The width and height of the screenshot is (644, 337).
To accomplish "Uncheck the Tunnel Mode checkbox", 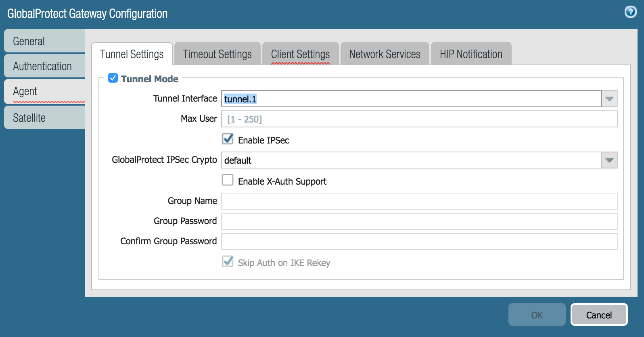I will [113, 78].
